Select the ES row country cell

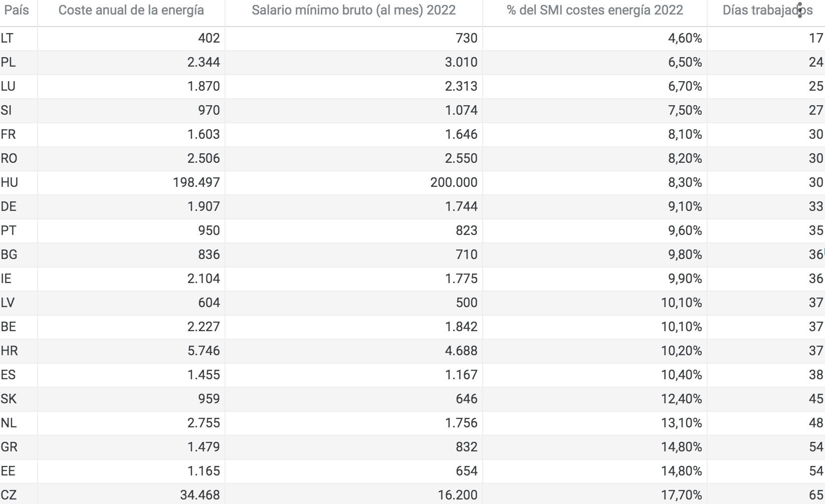(8, 375)
